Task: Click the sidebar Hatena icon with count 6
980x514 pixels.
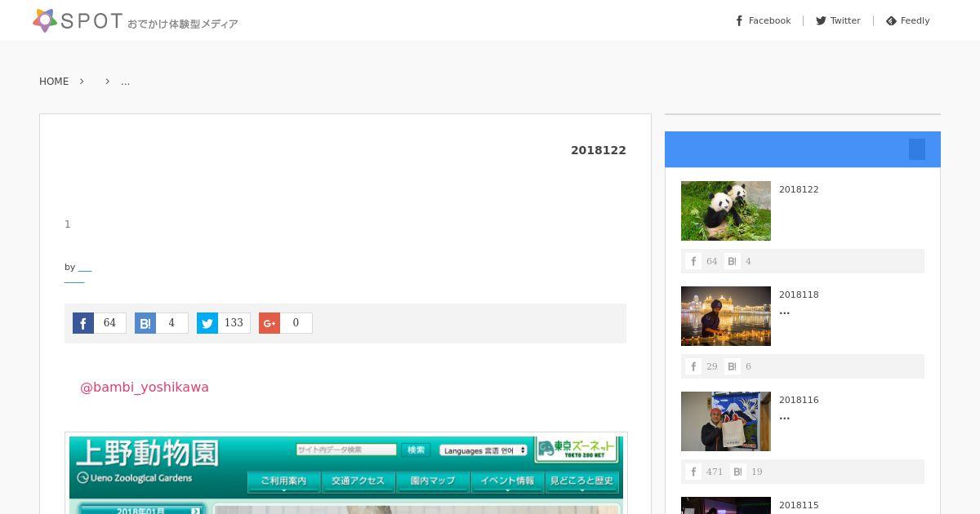Action: coord(732,366)
